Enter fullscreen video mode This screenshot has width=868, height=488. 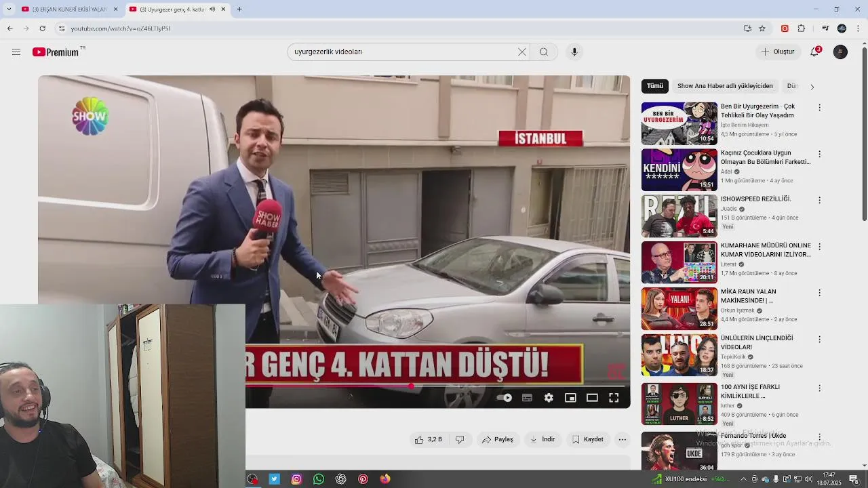614,398
